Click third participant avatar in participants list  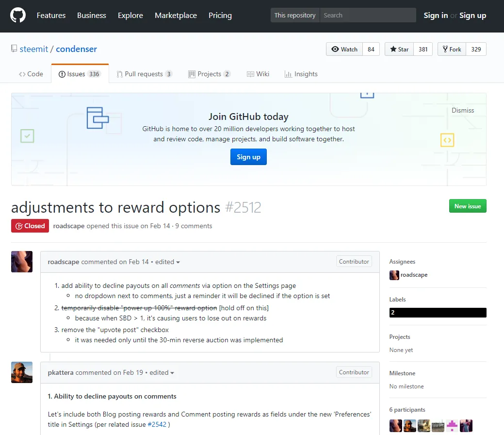(x=424, y=426)
